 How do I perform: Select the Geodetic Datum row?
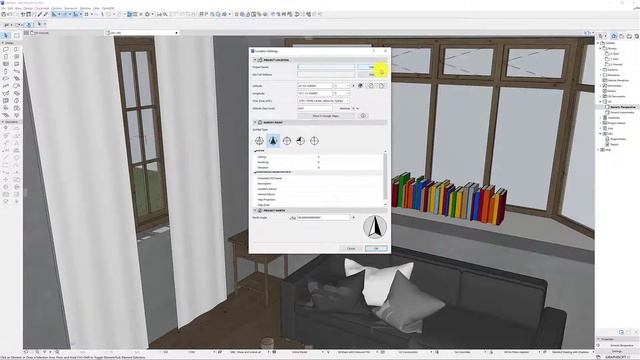pos(318,189)
